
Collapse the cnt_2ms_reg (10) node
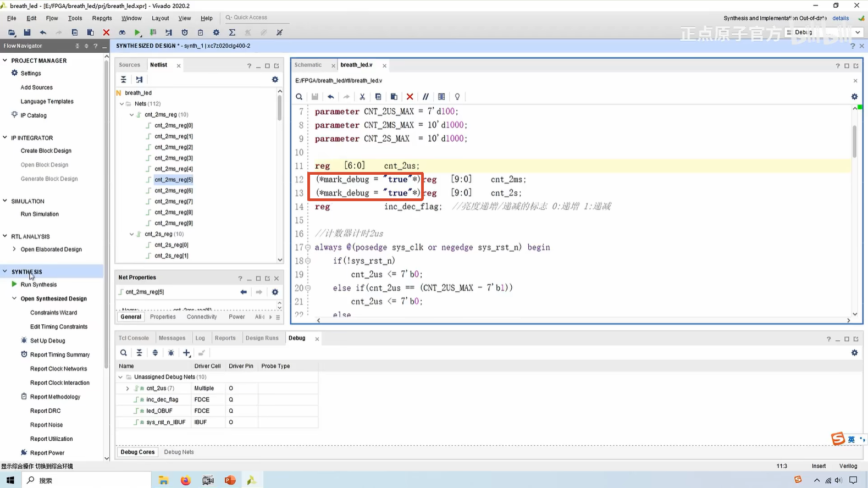coord(131,114)
